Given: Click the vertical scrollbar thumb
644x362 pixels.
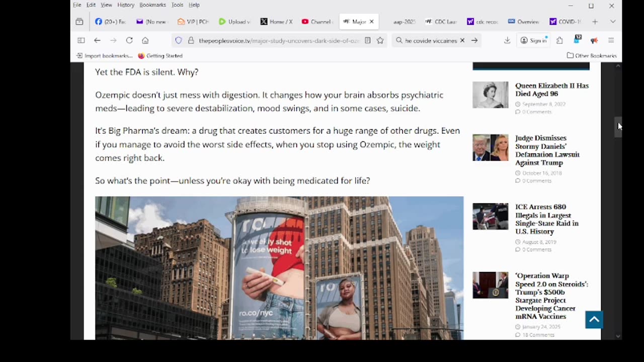Looking at the screenshot, I should point(618,127).
